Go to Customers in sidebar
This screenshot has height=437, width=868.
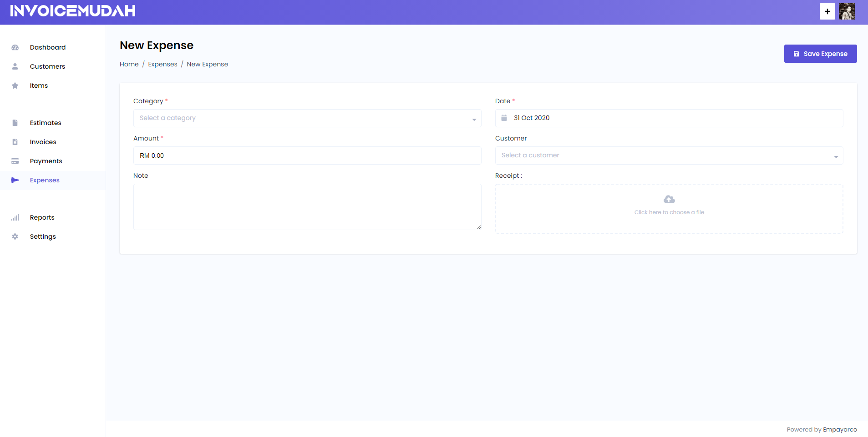(53, 66)
